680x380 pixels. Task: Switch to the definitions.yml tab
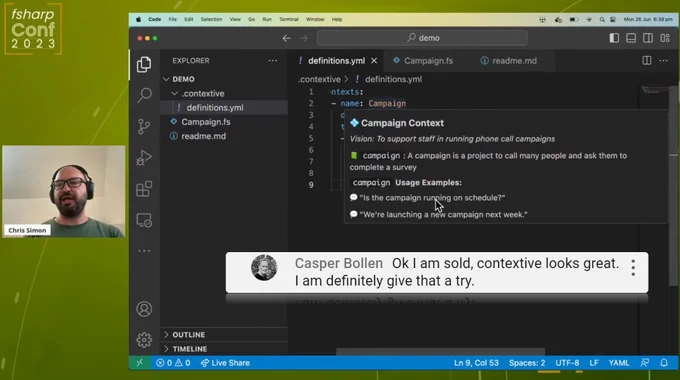coord(336,61)
